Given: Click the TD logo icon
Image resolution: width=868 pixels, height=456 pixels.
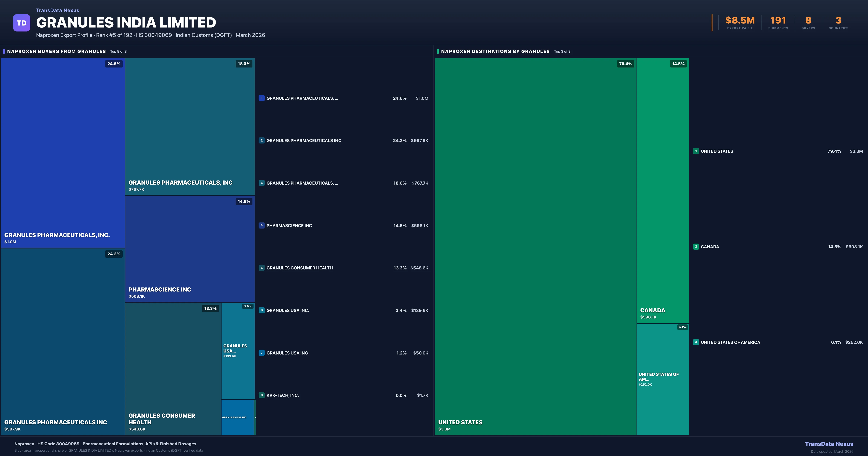Looking at the screenshot, I should coord(22,23).
